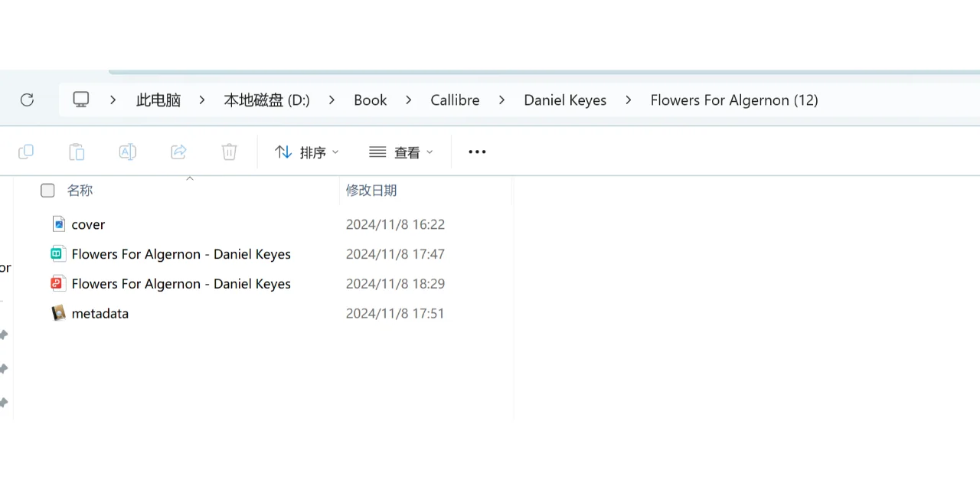Expand chevron after Daniel Keyes
The width and height of the screenshot is (980, 490).
[628, 100]
